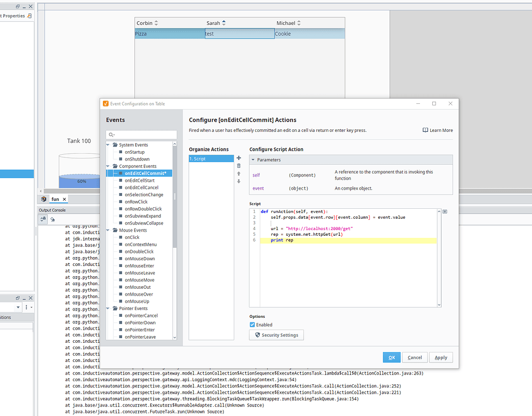Collapse the Pointer Events category
Image resolution: width=532 pixels, height=416 pixels.
click(x=108, y=308)
